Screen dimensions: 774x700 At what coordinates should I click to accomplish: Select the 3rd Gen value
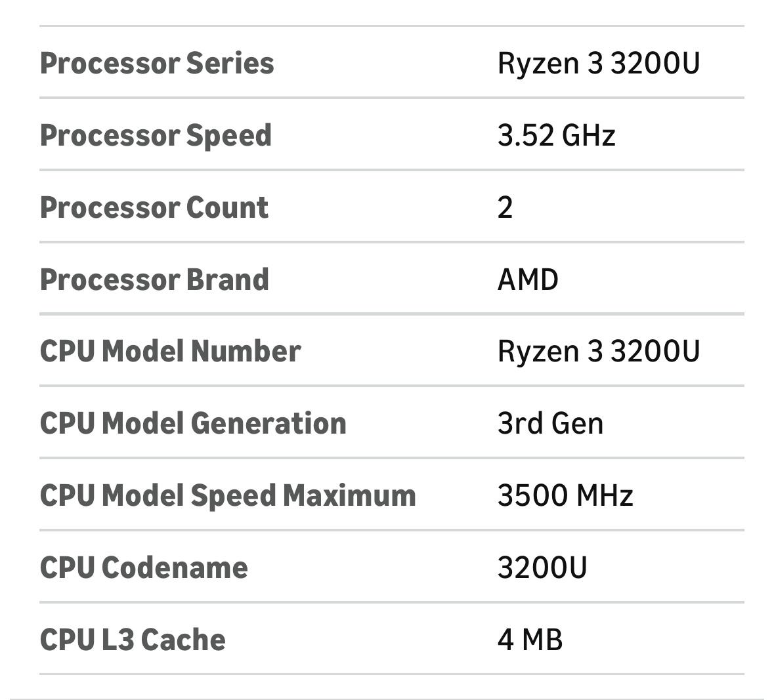(550, 424)
